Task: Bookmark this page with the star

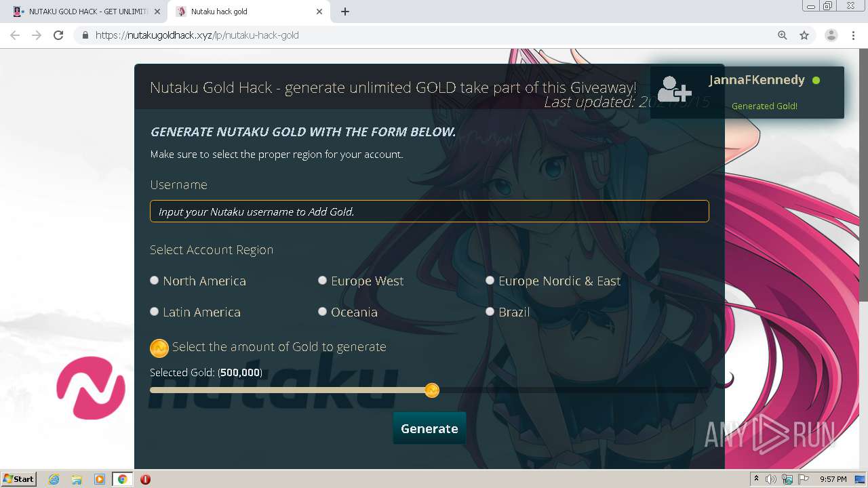Action: tap(804, 35)
